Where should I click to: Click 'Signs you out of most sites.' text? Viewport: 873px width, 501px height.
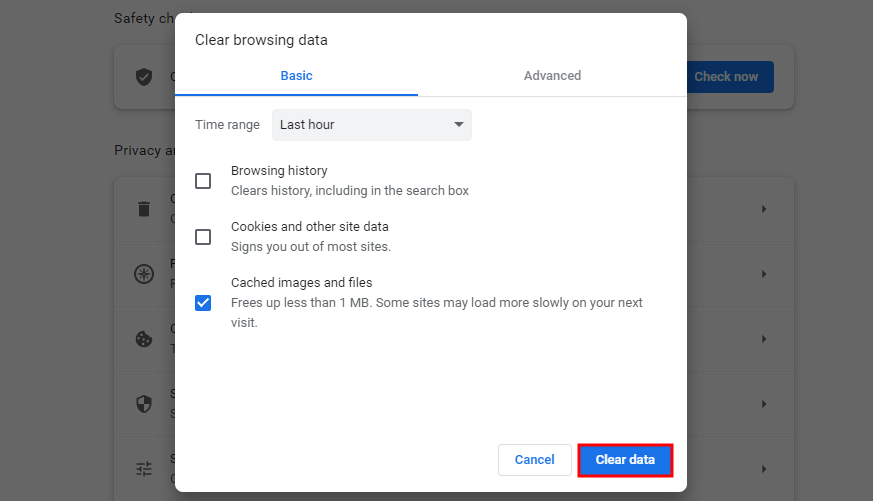tap(311, 247)
